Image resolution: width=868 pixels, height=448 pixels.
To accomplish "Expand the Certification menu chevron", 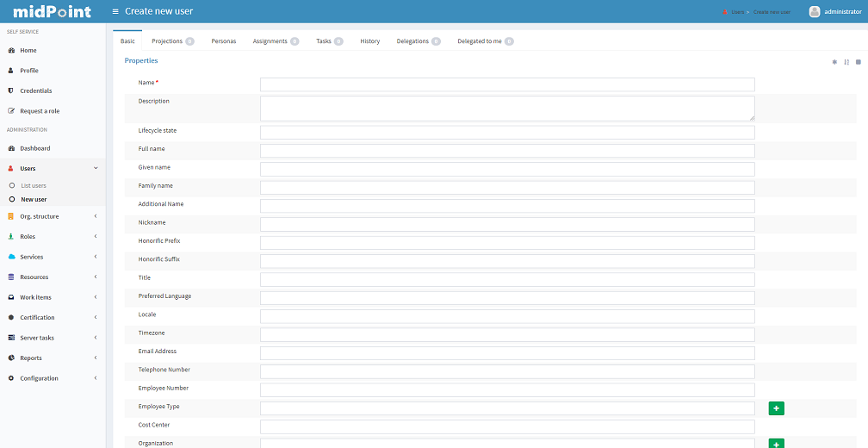I will point(96,317).
